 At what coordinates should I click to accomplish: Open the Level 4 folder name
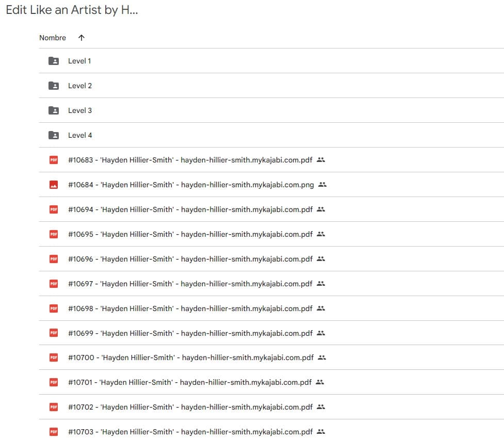tap(80, 135)
